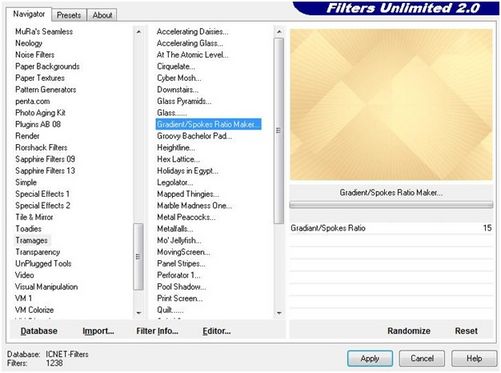
Task: Select the Navigator tab
Action: tap(29, 14)
